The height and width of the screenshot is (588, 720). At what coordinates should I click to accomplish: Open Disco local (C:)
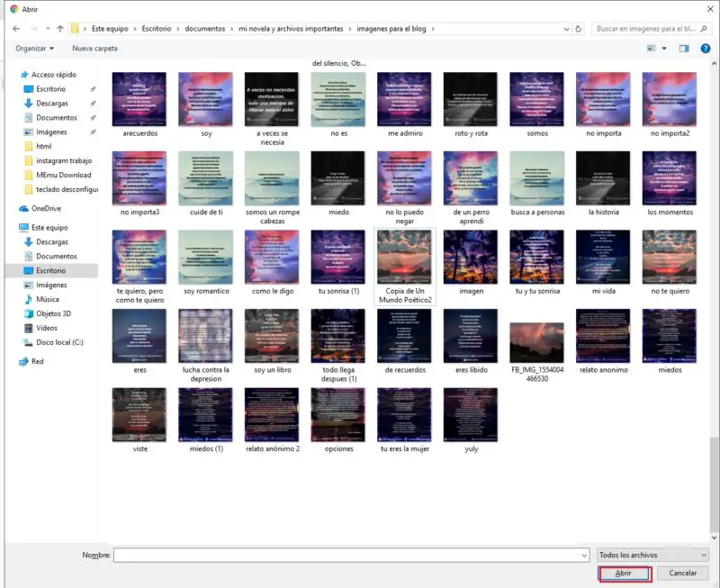59,342
